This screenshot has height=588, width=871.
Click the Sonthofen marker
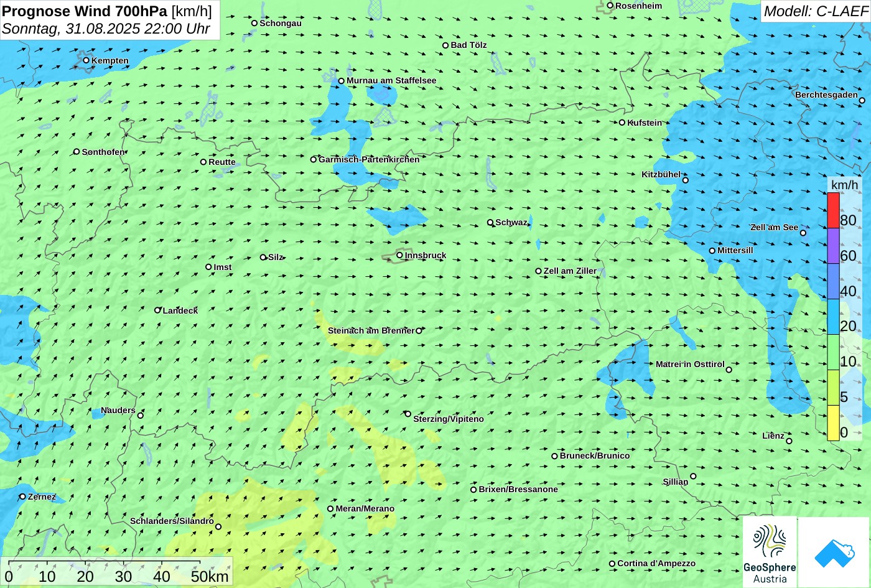(77, 152)
